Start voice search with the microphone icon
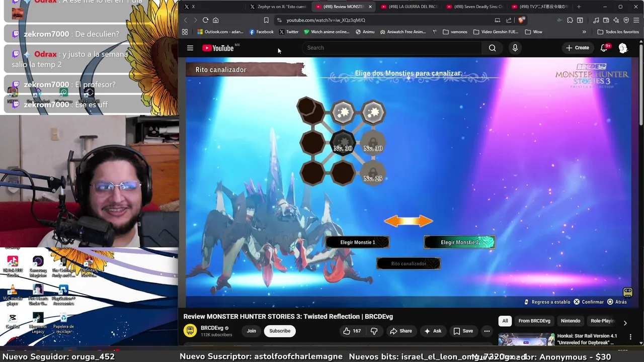 click(x=515, y=48)
